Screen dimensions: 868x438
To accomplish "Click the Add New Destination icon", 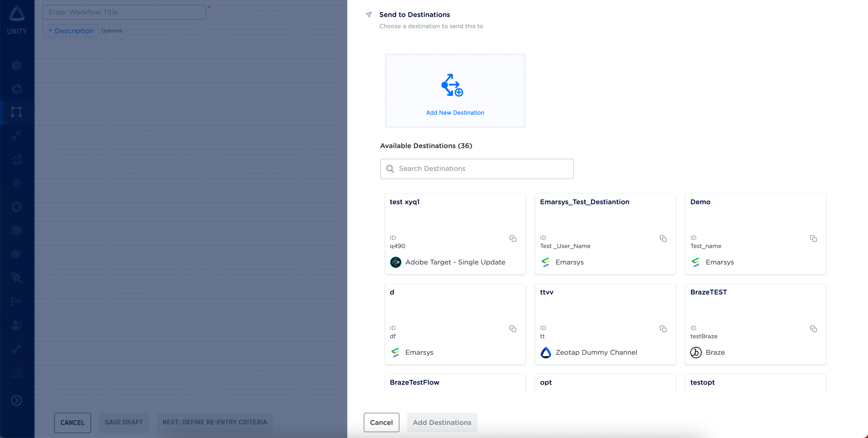I will coord(452,85).
